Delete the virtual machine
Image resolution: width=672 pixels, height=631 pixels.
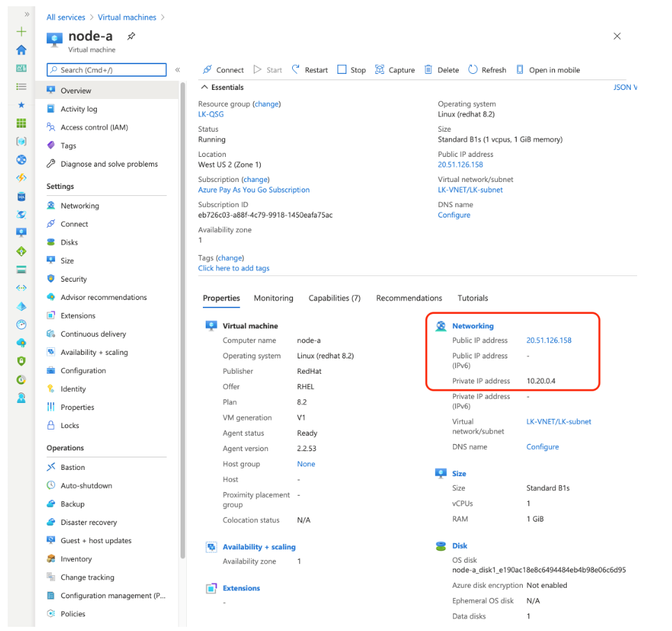(441, 70)
